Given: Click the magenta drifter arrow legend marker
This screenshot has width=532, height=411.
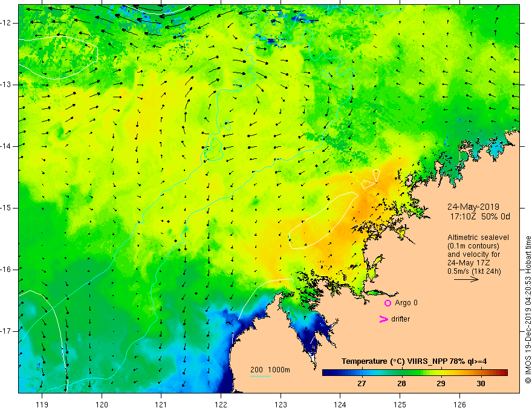Looking at the screenshot, I should 383,319.
